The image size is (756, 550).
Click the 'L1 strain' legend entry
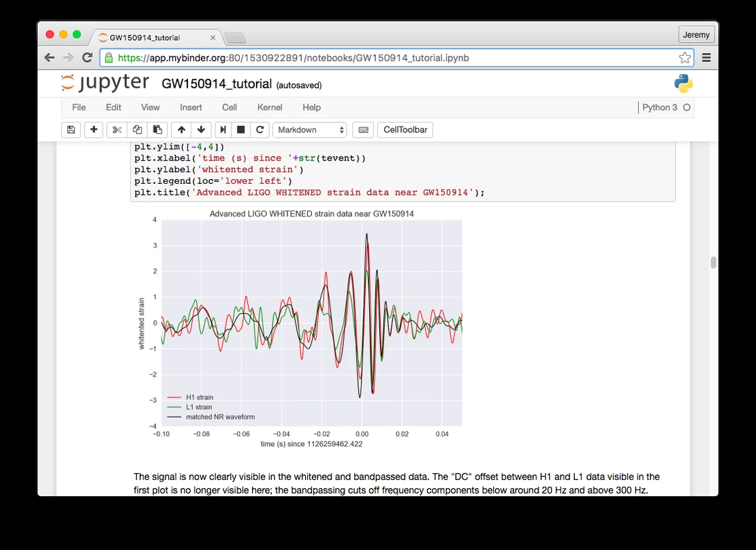point(189,407)
